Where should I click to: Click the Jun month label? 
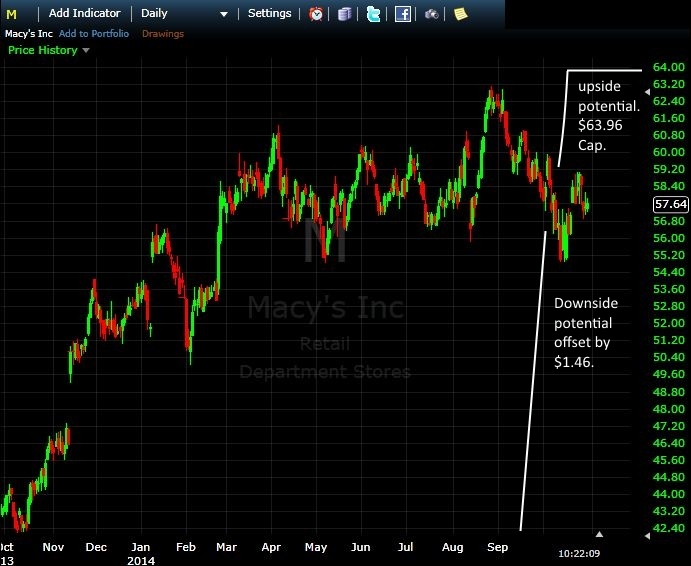point(360,547)
